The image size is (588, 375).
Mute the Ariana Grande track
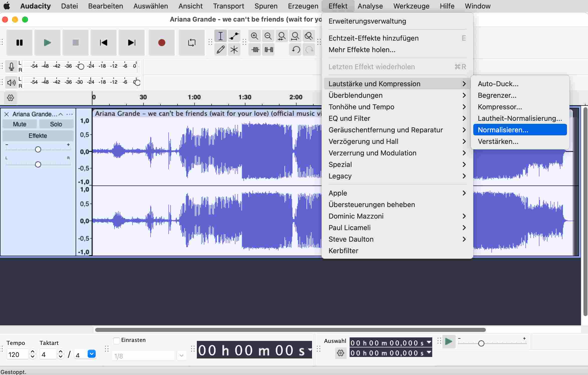pyautogui.click(x=20, y=124)
